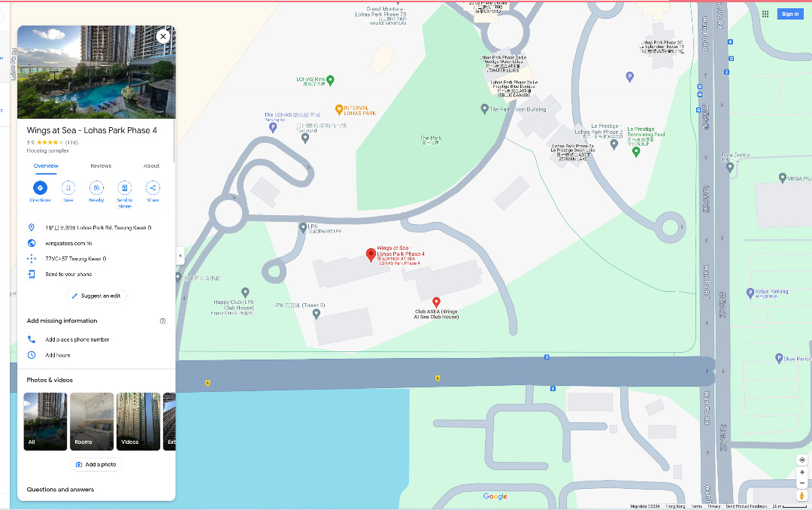
Task: Select the LP6 Tower 5 marker
Action: (x=317, y=314)
